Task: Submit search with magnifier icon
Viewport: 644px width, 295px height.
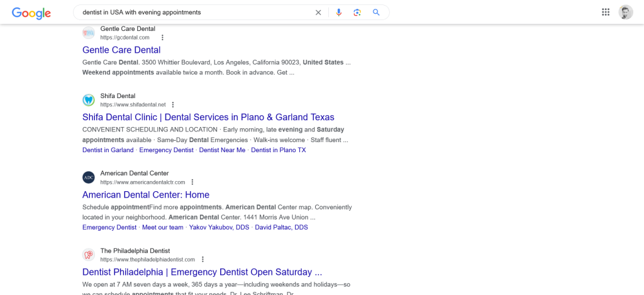Action: click(x=376, y=13)
